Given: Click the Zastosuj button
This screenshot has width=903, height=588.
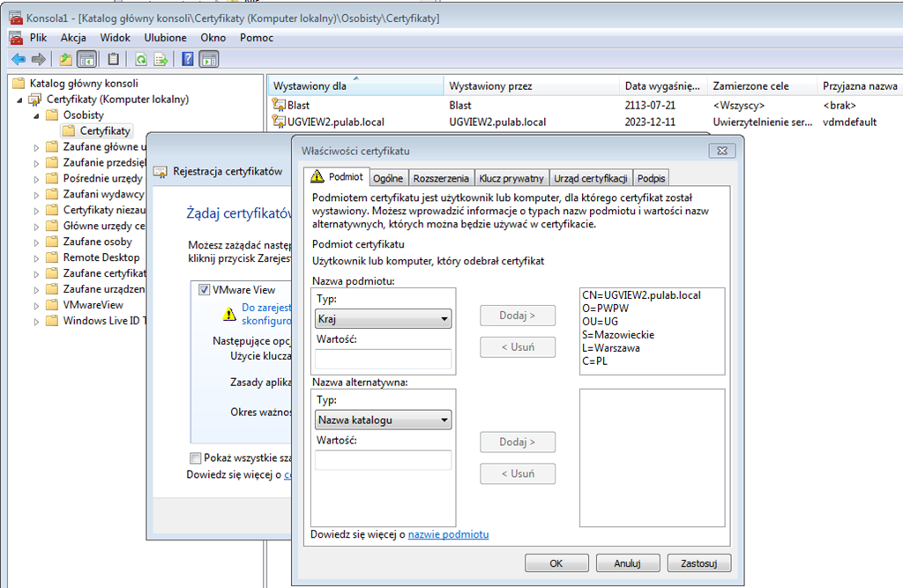Looking at the screenshot, I should (699, 562).
